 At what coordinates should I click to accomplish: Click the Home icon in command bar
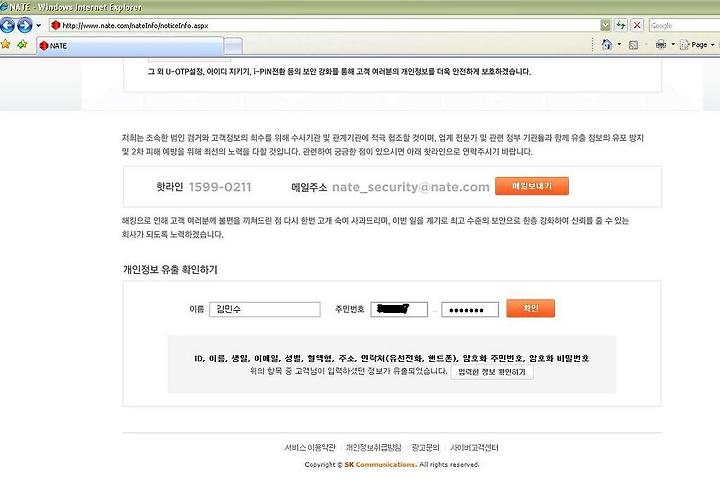[607, 45]
